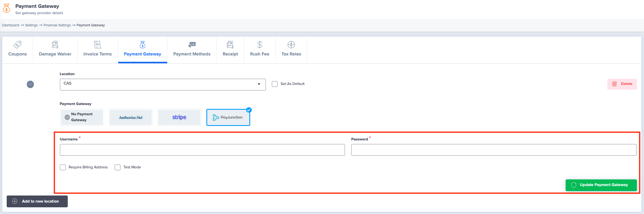644x214 pixels.
Task: Go to Dashboard in the breadcrumb
Action: (x=11, y=25)
